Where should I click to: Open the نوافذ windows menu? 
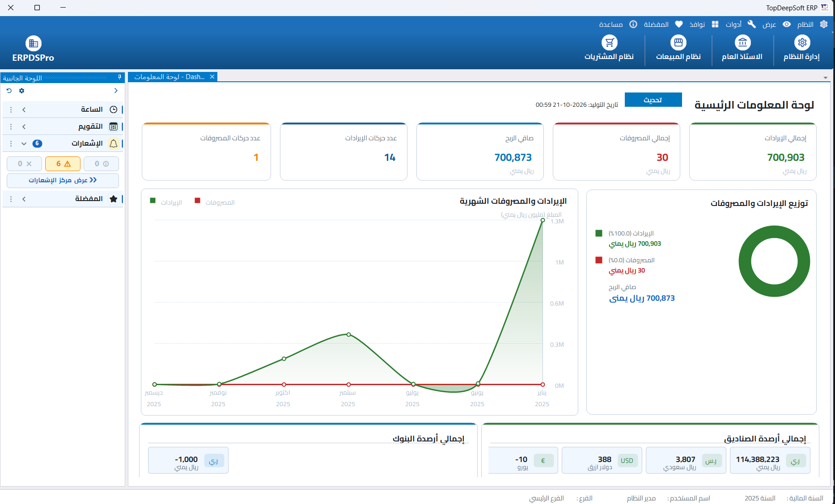pyautogui.click(x=704, y=25)
